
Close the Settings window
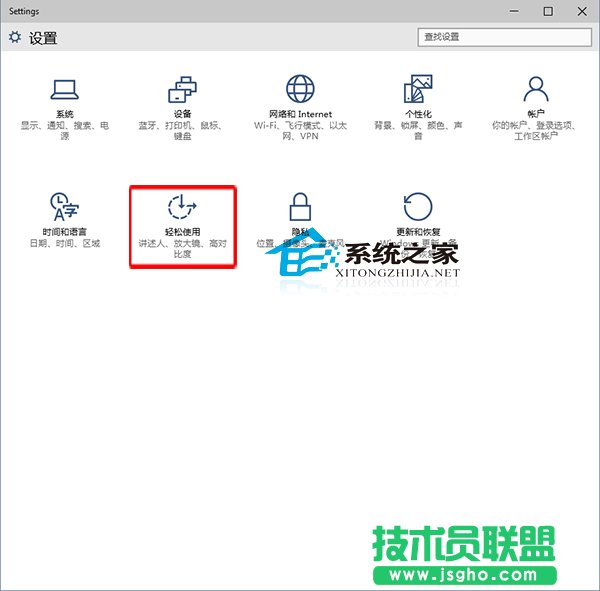click(582, 11)
